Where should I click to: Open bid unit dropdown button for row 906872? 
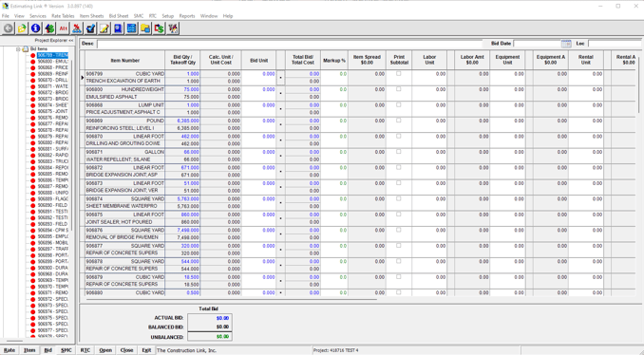(280, 171)
